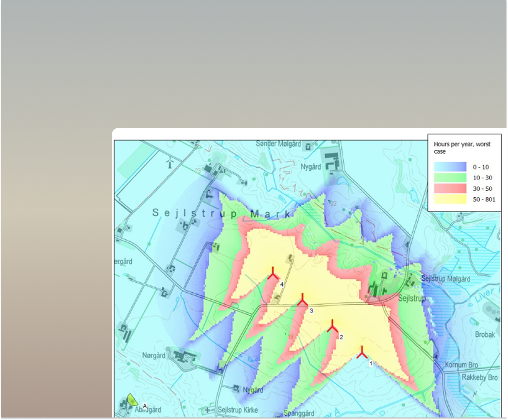
Task: Select wind turbine marker 2
Action: click(332, 326)
